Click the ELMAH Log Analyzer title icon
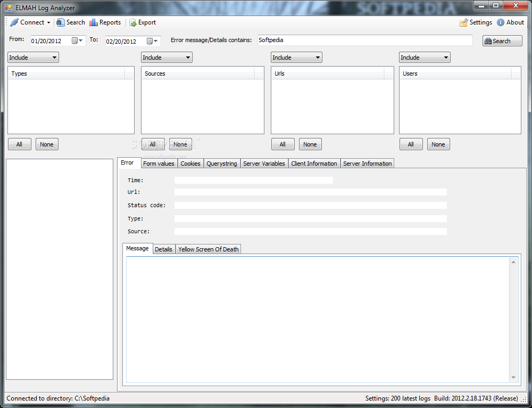Viewport: 532px width, 408px height. [9, 7]
